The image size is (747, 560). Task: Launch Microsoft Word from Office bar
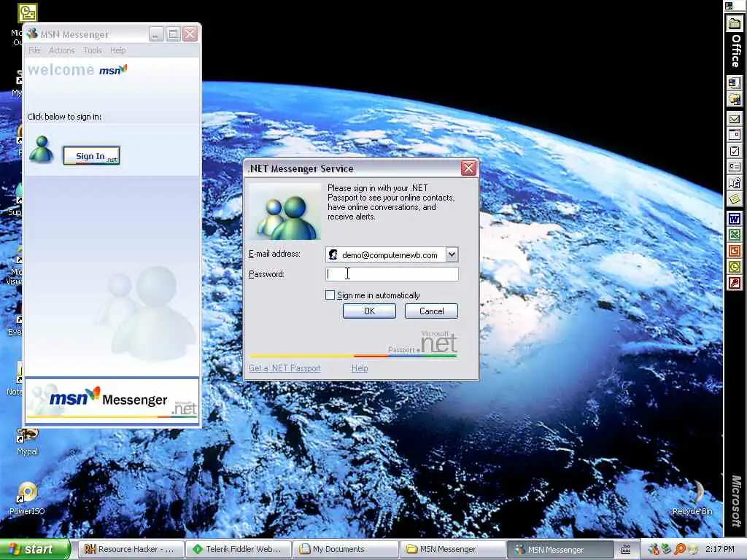(734, 219)
